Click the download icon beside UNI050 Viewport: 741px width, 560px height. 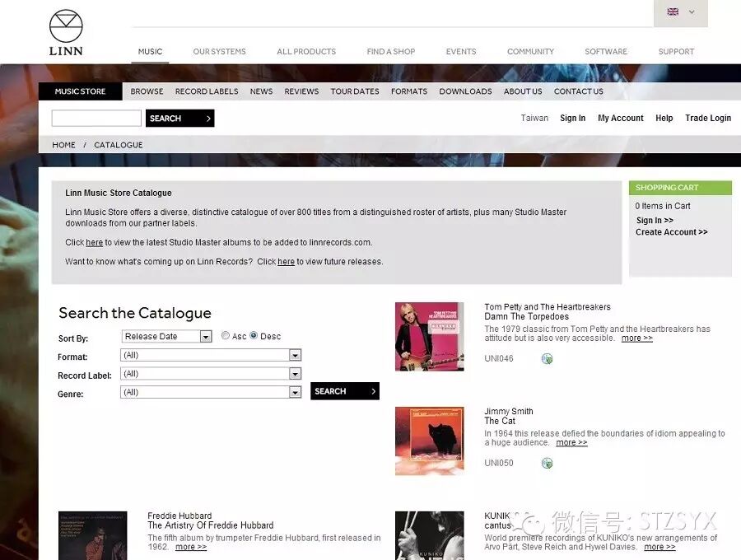(x=547, y=463)
